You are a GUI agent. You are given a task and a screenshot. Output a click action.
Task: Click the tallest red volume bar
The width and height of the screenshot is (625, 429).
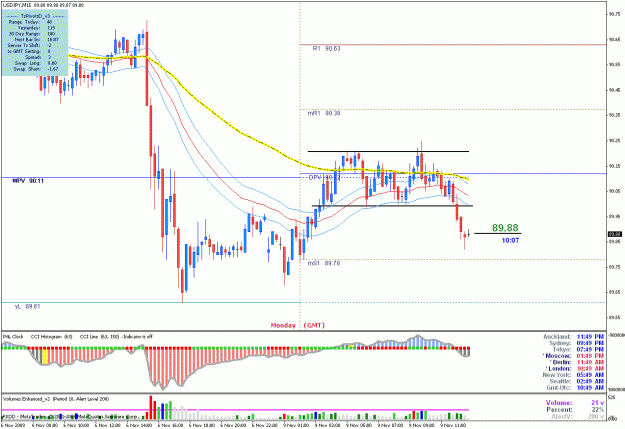click(x=151, y=408)
